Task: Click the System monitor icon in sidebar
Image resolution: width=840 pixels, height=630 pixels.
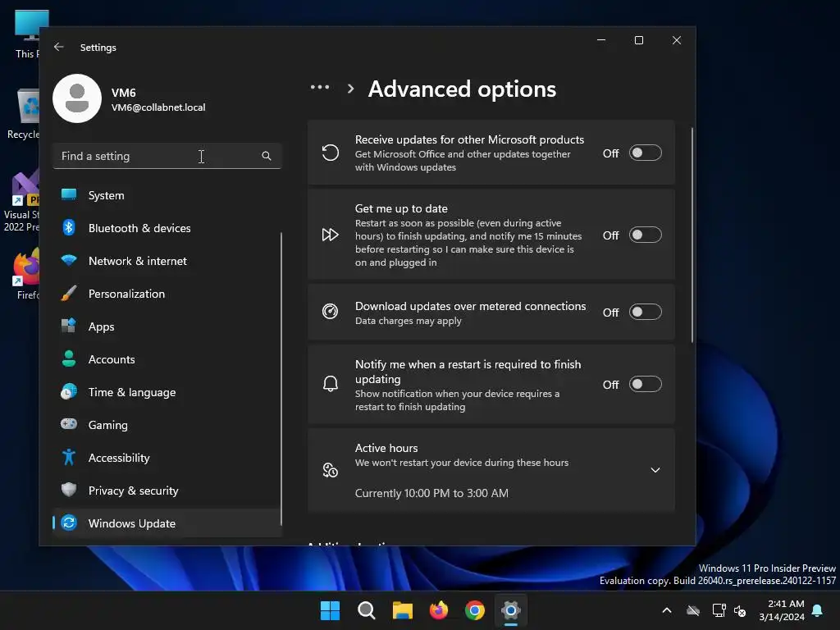Action: pos(69,195)
